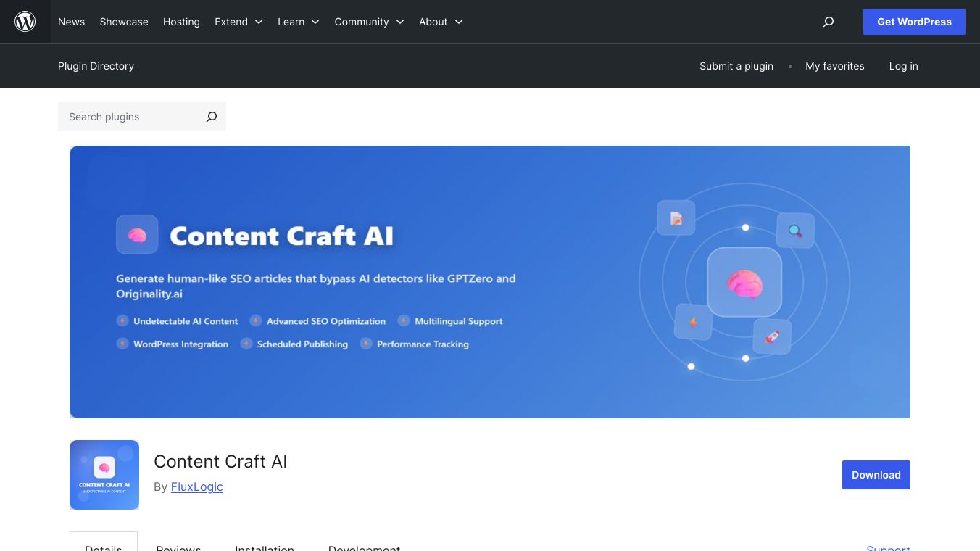This screenshot has height=551, width=980.
Task: Open Submit a plugin link
Action: pyautogui.click(x=736, y=66)
